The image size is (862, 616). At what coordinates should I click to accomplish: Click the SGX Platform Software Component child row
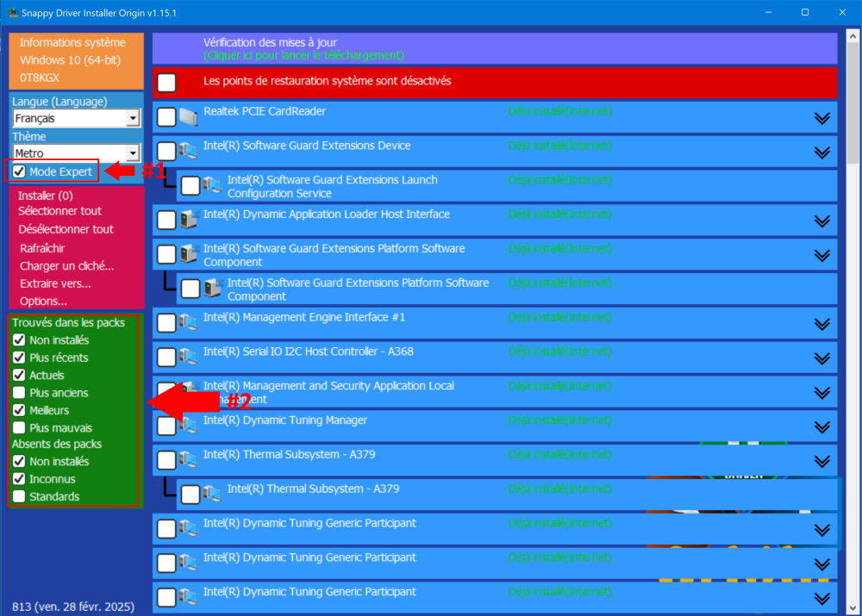pos(506,289)
